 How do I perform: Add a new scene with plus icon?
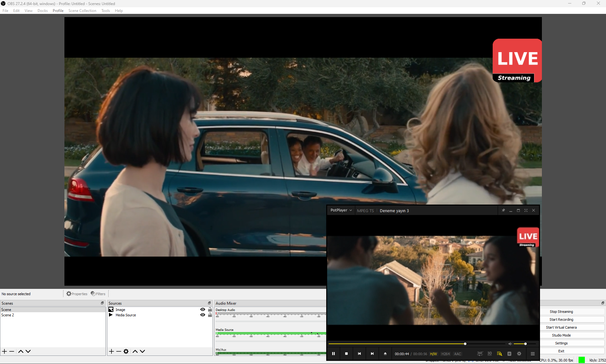[4, 351]
